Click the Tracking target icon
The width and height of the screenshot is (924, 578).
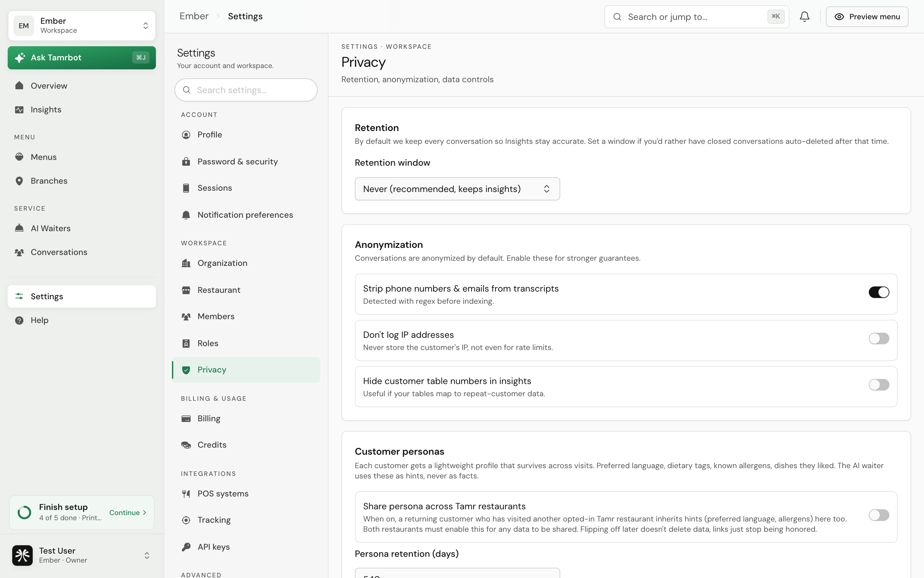(x=186, y=520)
